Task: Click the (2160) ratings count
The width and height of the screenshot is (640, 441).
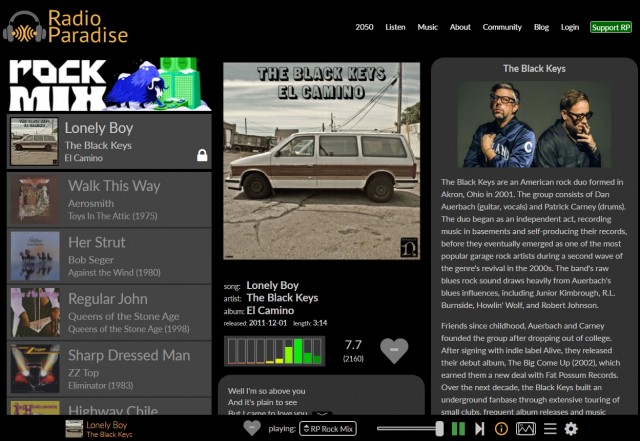Action: click(x=353, y=359)
